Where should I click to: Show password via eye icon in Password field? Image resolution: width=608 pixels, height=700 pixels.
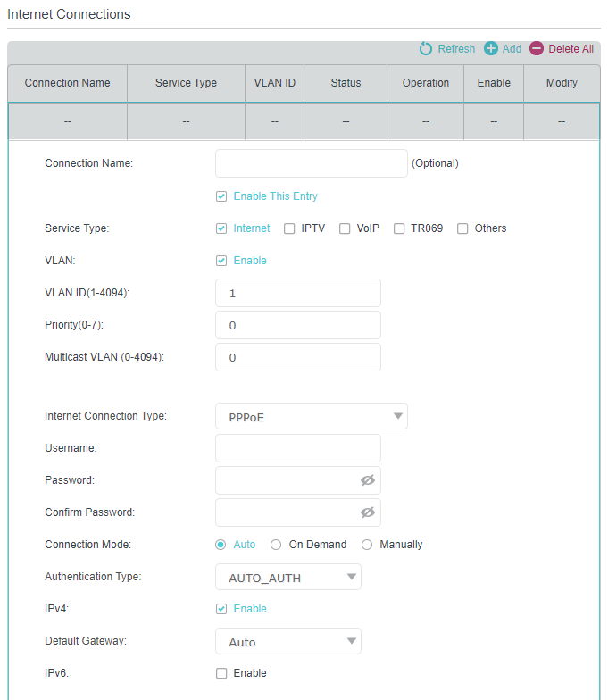(x=368, y=480)
